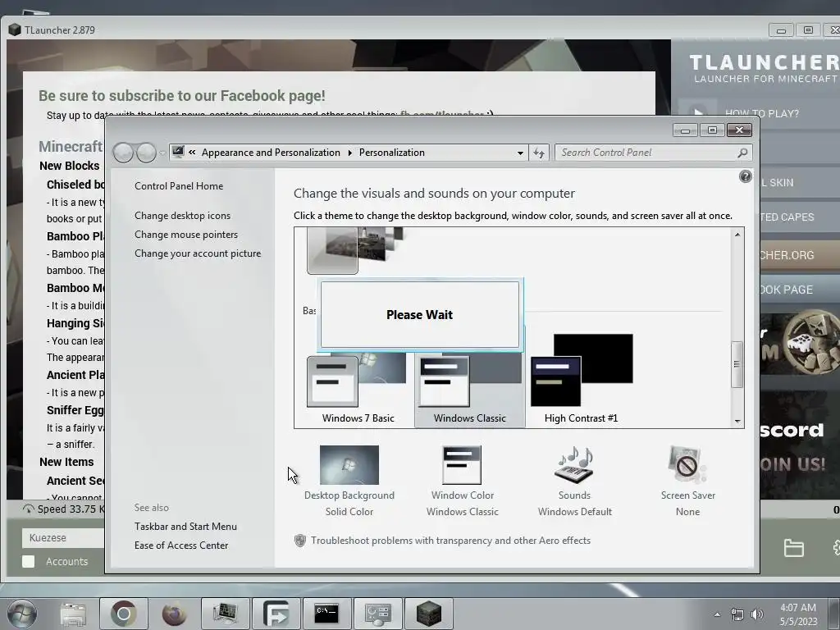
Task: Click the theme list scroll down arrow
Action: coord(737,422)
